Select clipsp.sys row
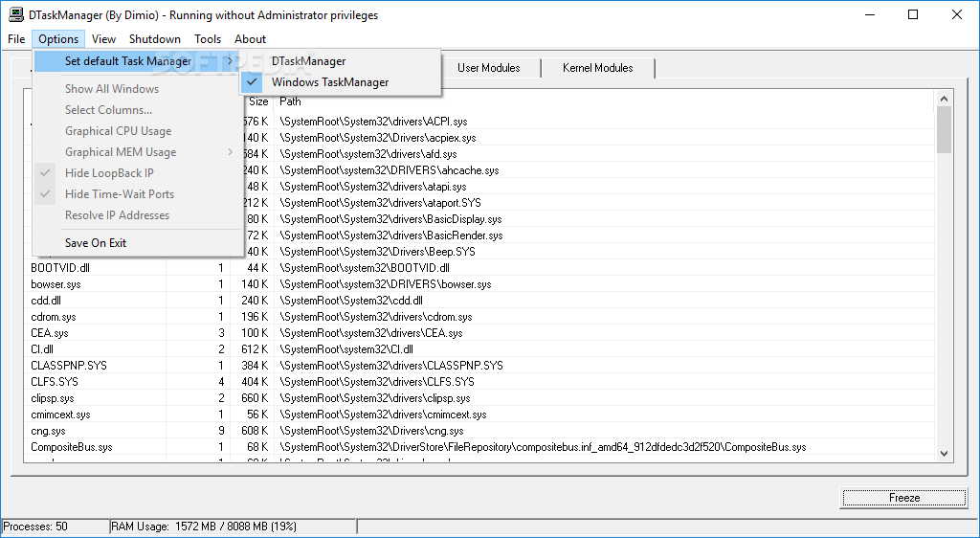Screen dimensions: 980x538 (480, 398)
